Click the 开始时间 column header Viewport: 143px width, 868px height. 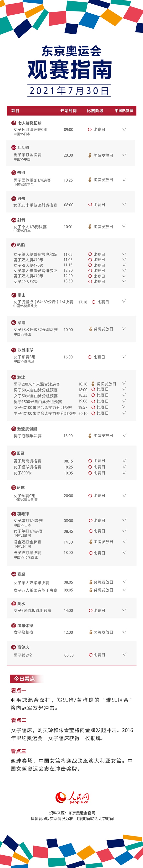tap(68, 111)
